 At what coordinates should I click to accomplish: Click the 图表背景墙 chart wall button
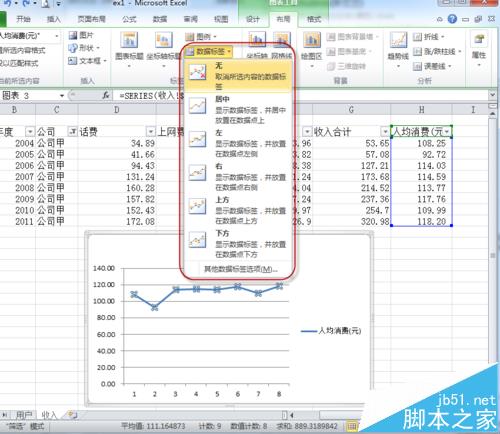[353, 36]
